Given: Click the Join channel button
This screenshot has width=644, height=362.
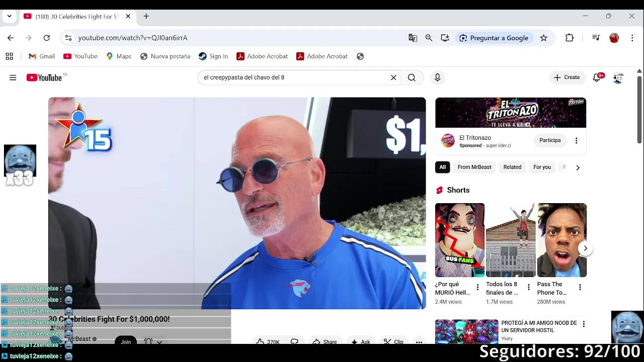Looking at the screenshot, I should click(x=126, y=341).
